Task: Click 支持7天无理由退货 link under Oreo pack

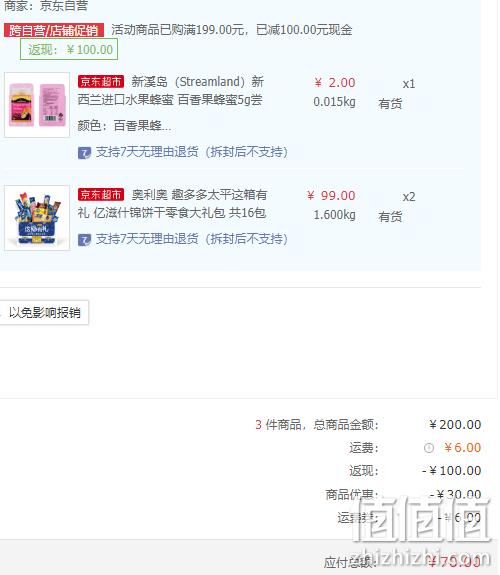Action: tap(191, 239)
